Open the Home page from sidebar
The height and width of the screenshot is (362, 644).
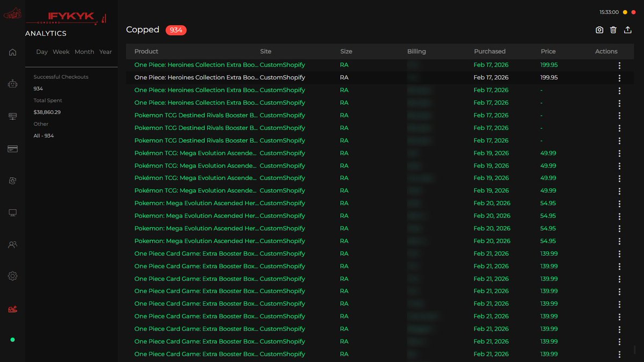(12, 52)
